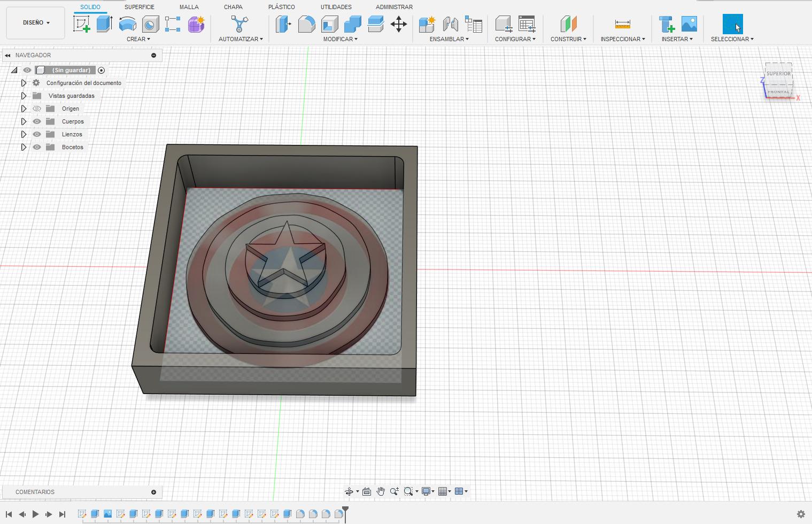Switch to the SUPERFICIE tab
Screen dimensions: 812x524
click(140, 7)
